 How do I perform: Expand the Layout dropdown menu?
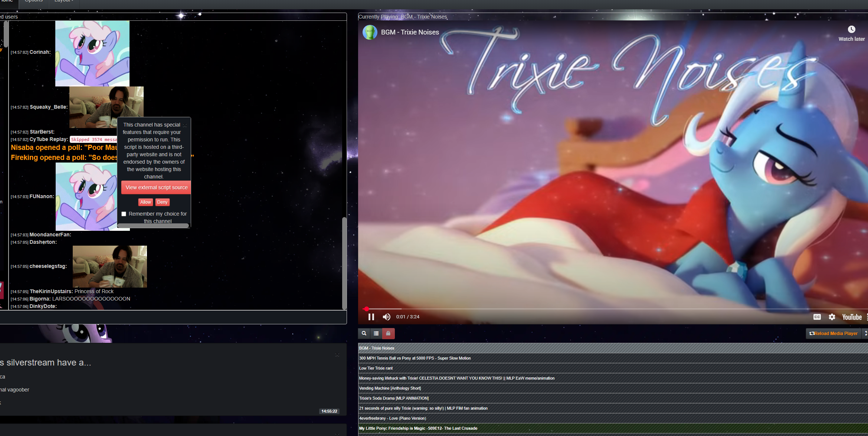pos(64,1)
